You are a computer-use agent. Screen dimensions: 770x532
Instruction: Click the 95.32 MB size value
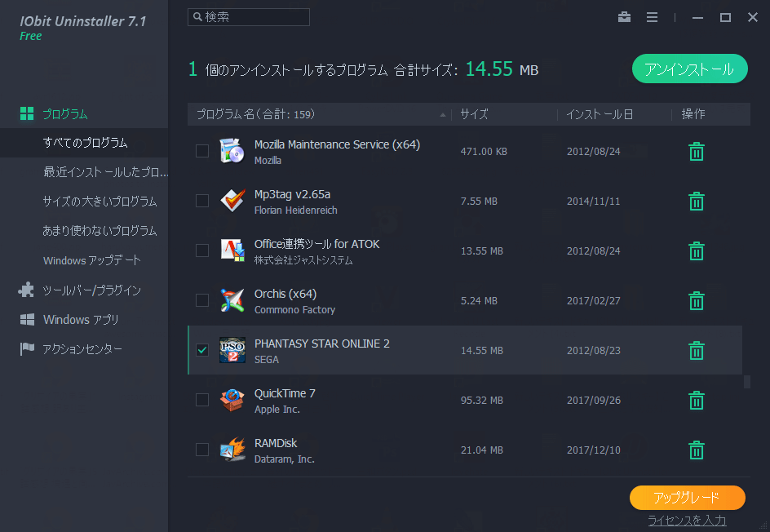pos(482,401)
